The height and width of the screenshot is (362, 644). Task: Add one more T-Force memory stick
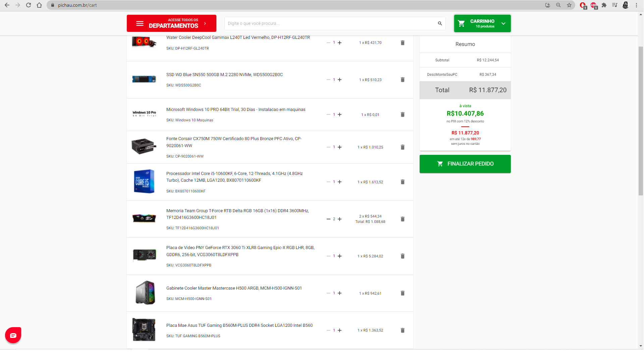[339, 219]
